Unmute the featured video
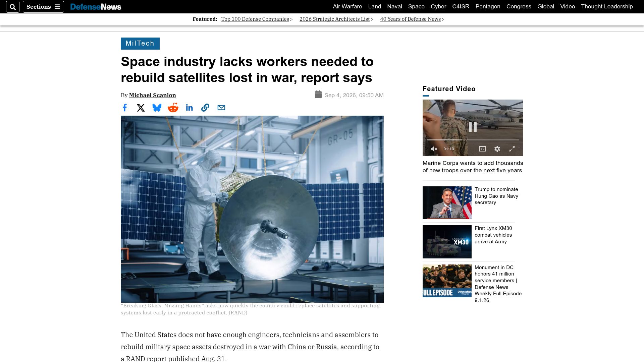 click(434, 149)
